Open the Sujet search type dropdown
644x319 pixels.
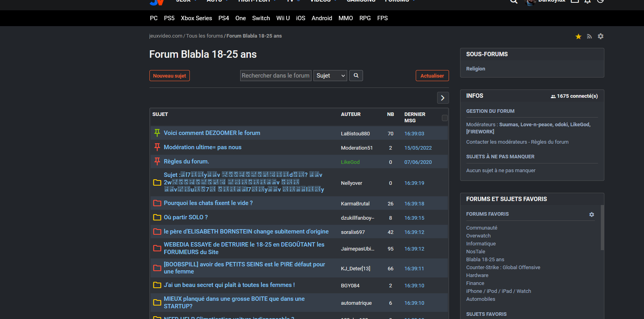point(331,76)
